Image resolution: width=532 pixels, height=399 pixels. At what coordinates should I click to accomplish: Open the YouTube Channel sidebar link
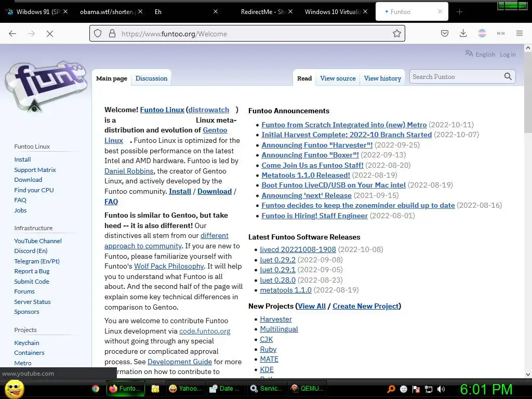coord(37,241)
